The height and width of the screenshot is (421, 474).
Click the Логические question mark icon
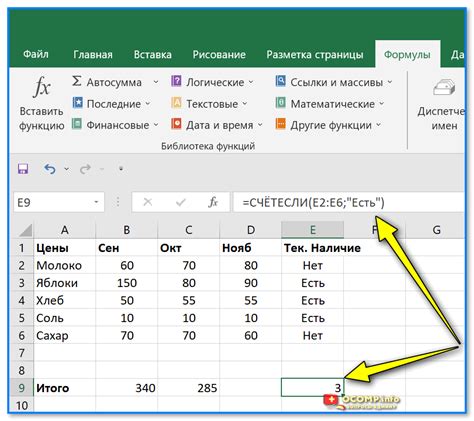click(176, 81)
